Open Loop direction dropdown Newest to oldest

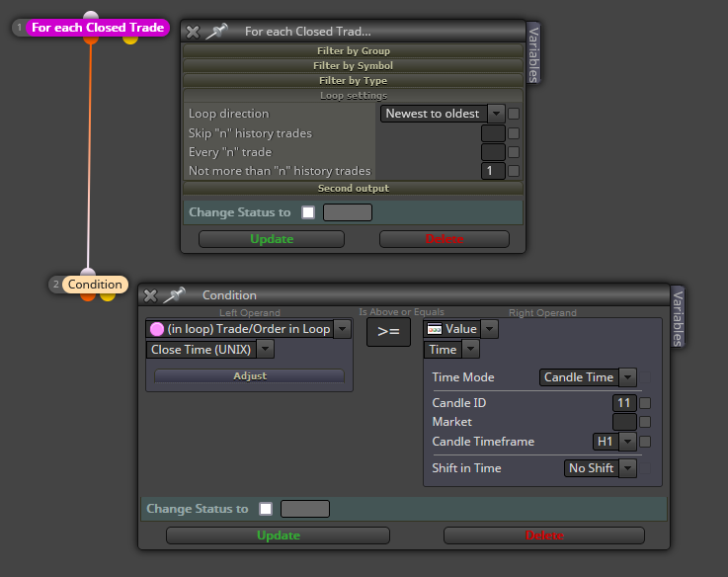pos(443,114)
